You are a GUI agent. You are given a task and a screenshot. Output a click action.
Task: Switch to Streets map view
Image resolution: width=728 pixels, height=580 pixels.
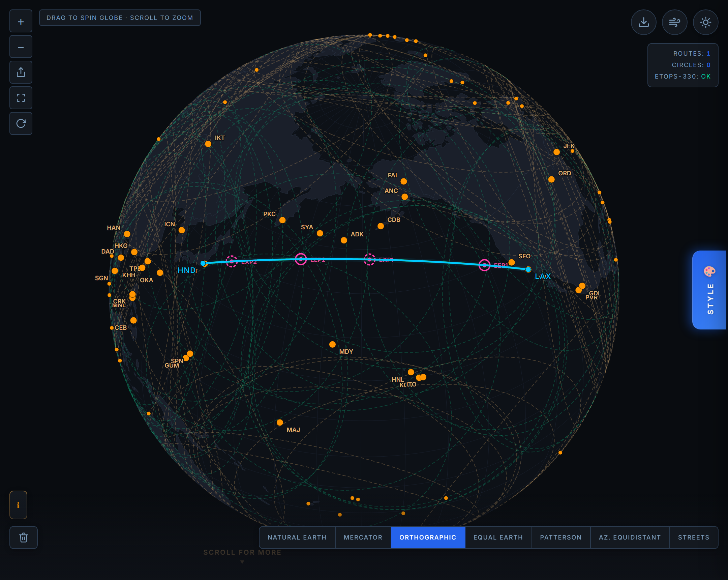[x=694, y=538]
